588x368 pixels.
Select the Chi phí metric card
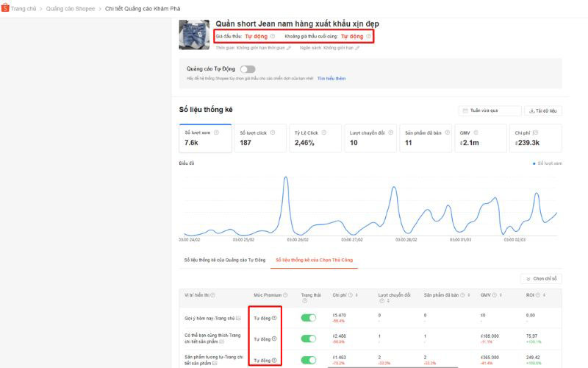click(x=536, y=138)
